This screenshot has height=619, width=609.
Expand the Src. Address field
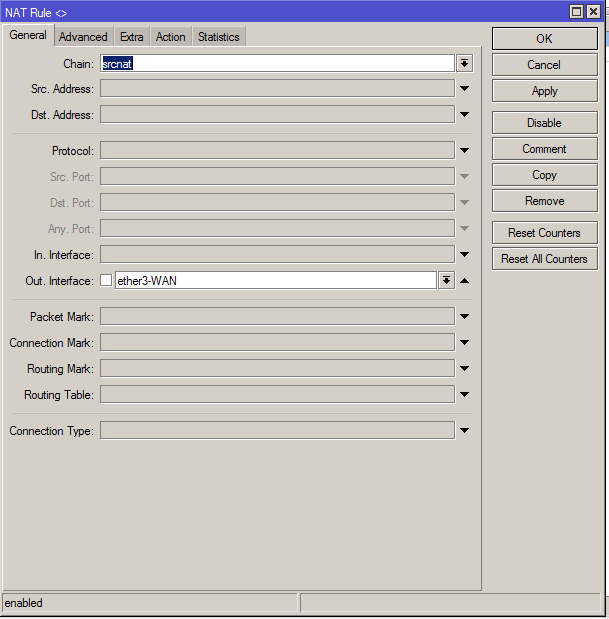(465, 88)
